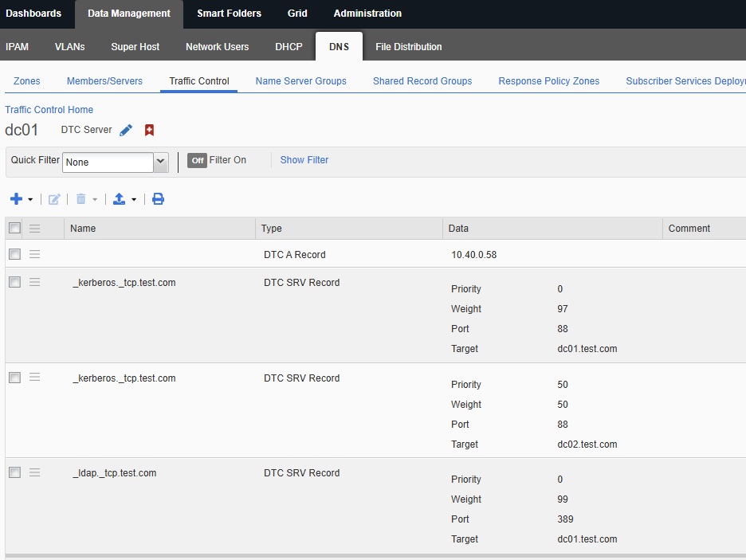Open the Grid tab
The image size is (746, 560).
(297, 14)
